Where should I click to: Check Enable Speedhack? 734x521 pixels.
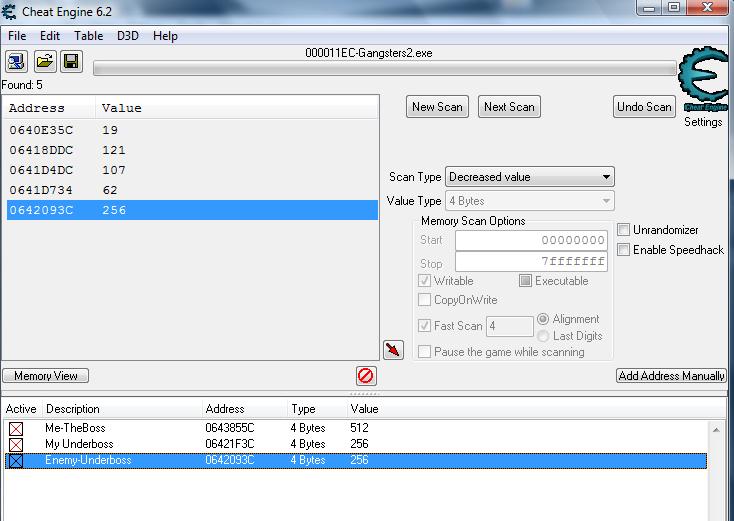coord(623,249)
